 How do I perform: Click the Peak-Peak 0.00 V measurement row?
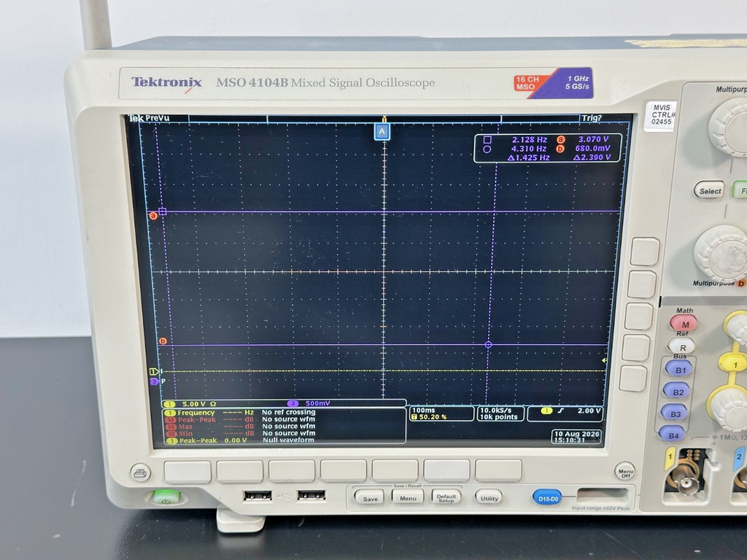(x=240, y=440)
